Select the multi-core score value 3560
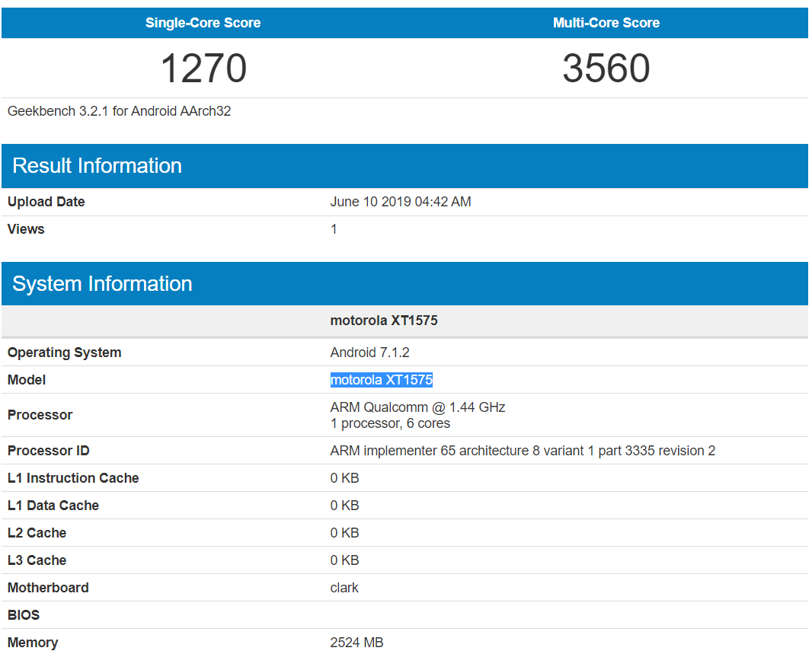The height and width of the screenshot is (670, 812). pyautogui.click(x=606, y=69)
